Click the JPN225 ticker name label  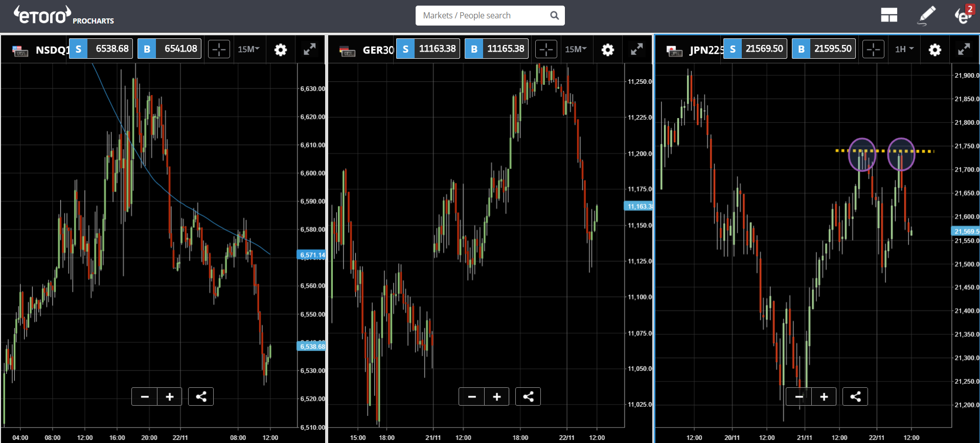click(x=706, y=50)
